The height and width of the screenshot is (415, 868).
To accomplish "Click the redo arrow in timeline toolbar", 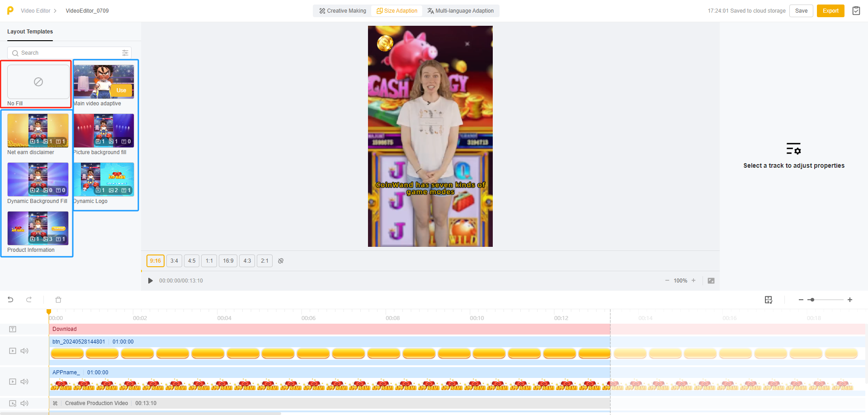I will 29,300.
